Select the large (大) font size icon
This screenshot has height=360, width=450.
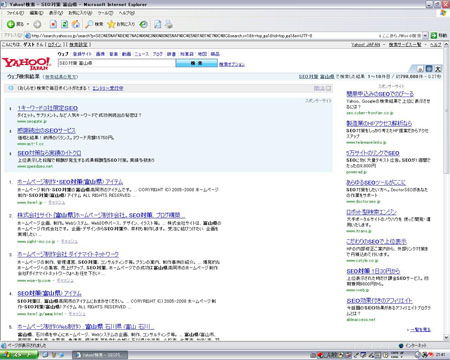pyautogui.click(x=438, y=69)
